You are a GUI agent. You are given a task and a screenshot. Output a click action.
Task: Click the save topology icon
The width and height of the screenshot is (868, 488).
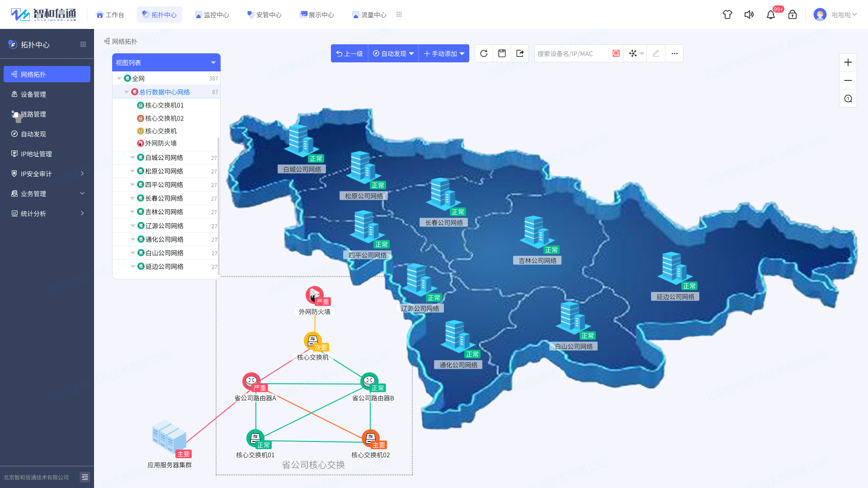tap(502, 53)
